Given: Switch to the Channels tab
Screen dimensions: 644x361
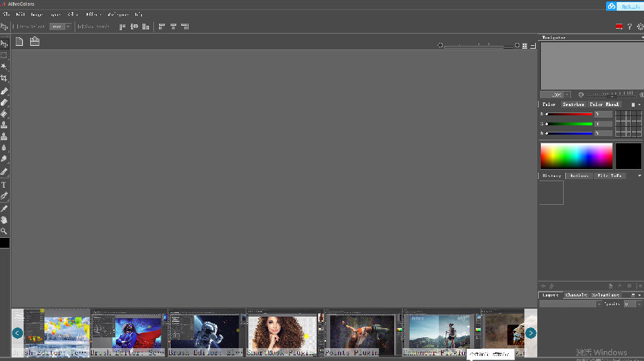Looking at the screenshot, I should [x=576, y=295].
